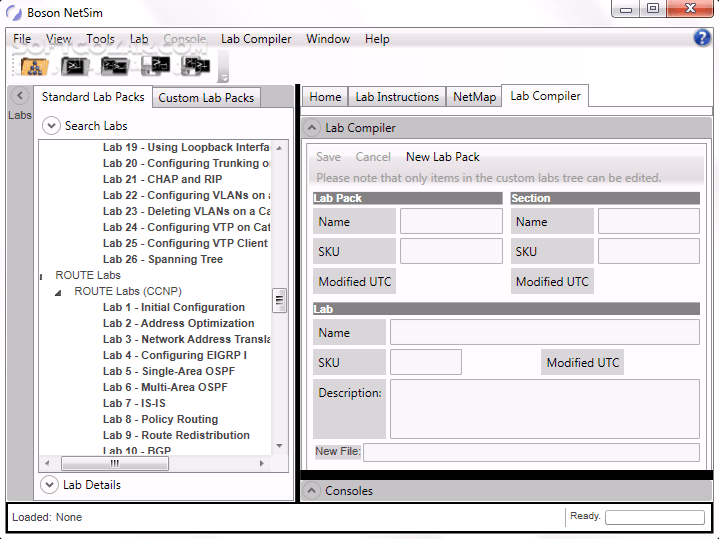Open the Lab menu

point(139,39)
